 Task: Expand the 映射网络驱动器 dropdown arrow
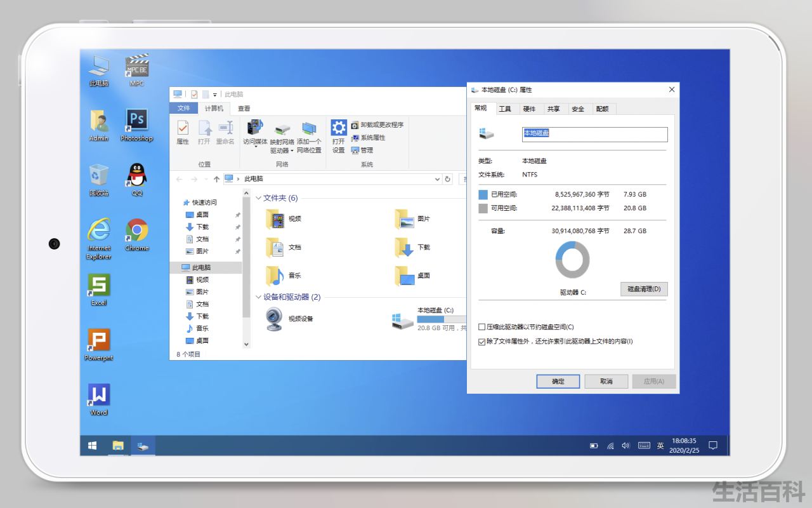pos(292,151)
